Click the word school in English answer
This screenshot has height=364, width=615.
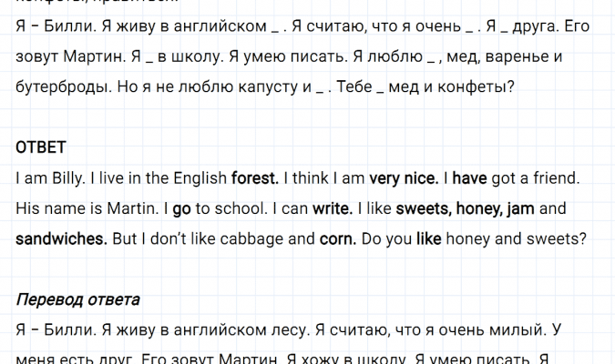[241, 207]
